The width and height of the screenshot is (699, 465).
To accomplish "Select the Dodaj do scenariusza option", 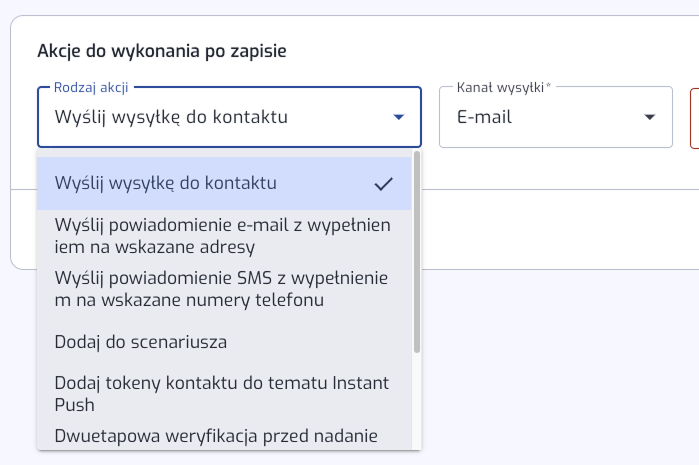I will tap(224, 342).
